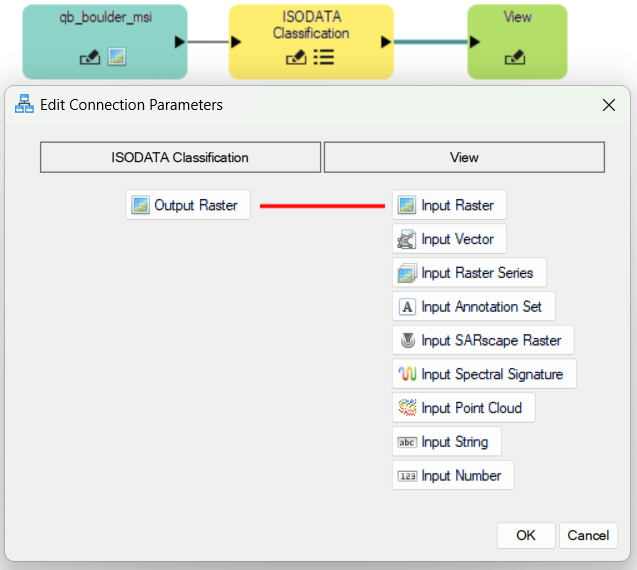Click the edit icon on ISODATA Classification node
This screenshot has width=637, height=570.
click(x=296, y=58)
